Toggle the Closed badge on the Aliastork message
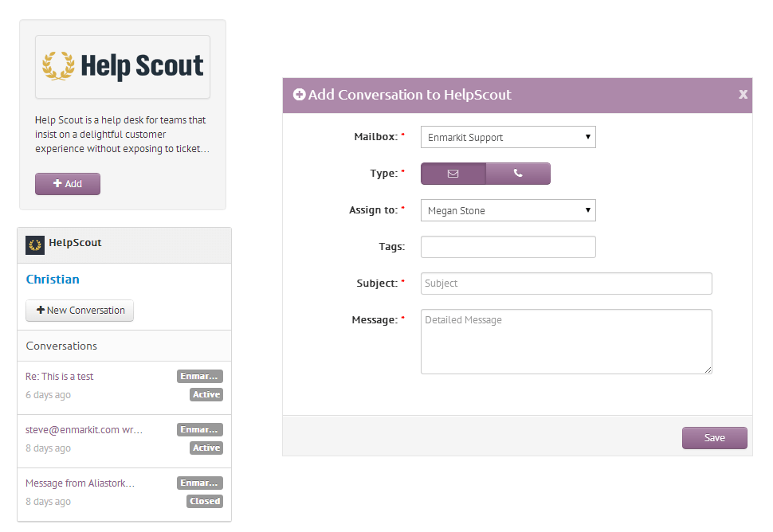773x532 pixels. point(204,501)
